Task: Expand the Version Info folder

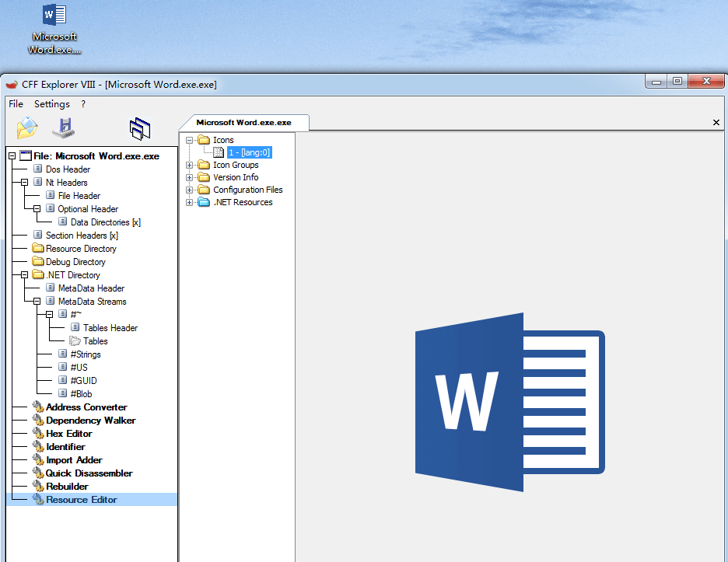Action: pyautogui.click(x=189, y=178)
